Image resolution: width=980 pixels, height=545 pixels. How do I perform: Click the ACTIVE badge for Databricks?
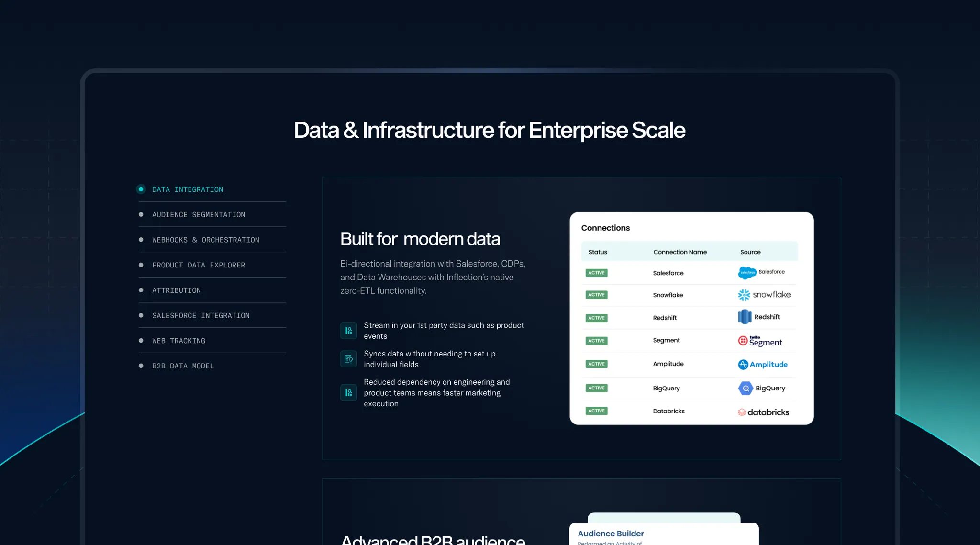click(596, 411)
